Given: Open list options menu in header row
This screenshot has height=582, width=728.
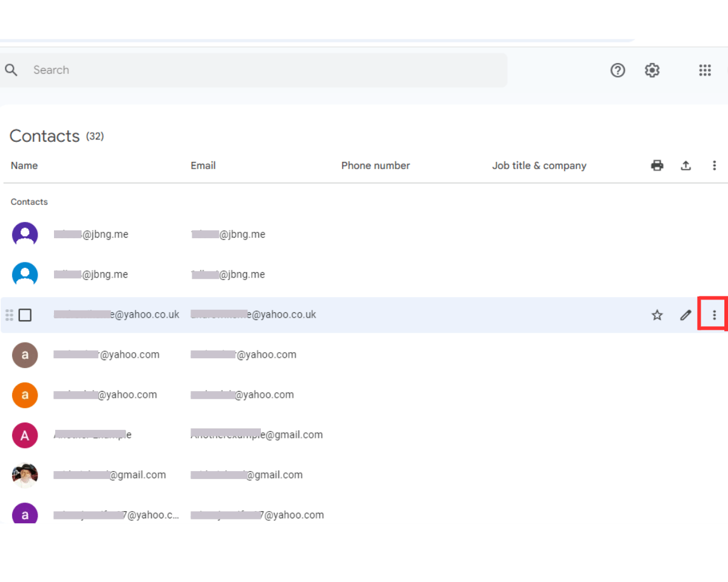Looking at the screenshot, I should click(714, 166).
